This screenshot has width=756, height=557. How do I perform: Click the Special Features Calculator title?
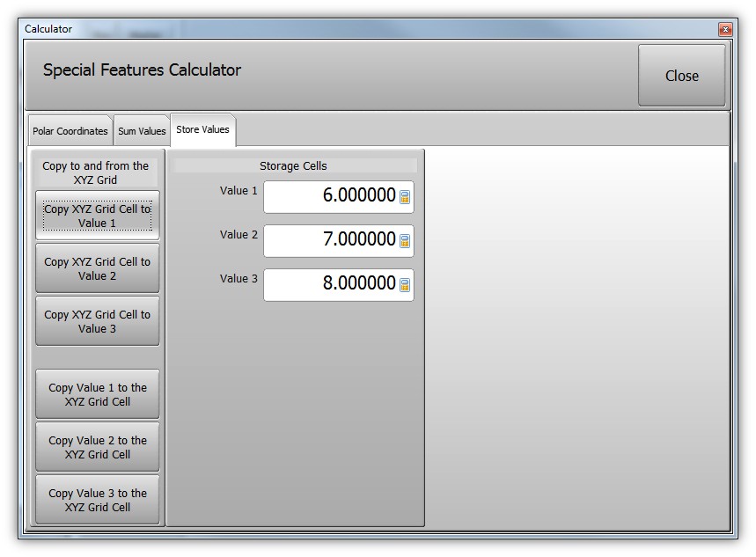142,70
